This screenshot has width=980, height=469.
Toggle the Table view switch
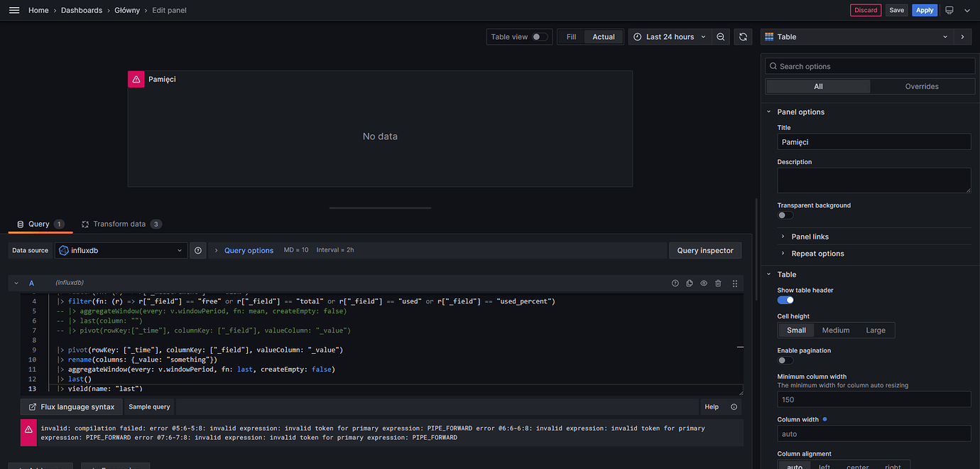(x=540, y=37)
